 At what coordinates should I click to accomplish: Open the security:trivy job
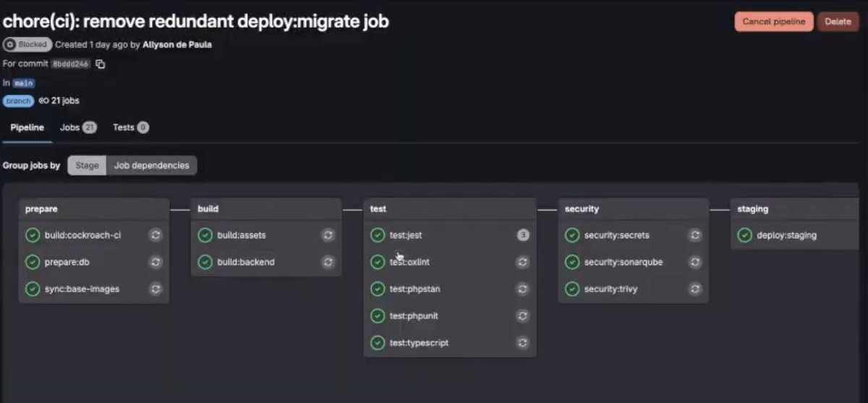611,289
